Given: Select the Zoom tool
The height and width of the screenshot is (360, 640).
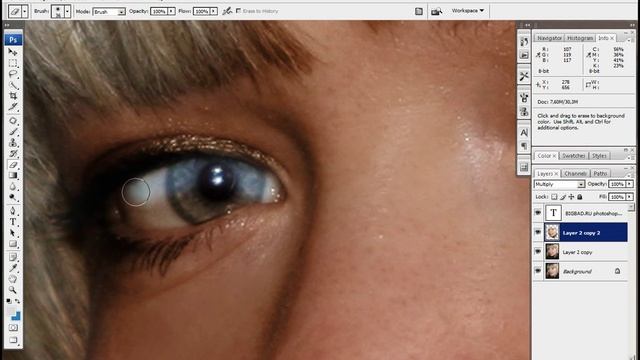Looking at the screenshot, I should coord(13,290).
